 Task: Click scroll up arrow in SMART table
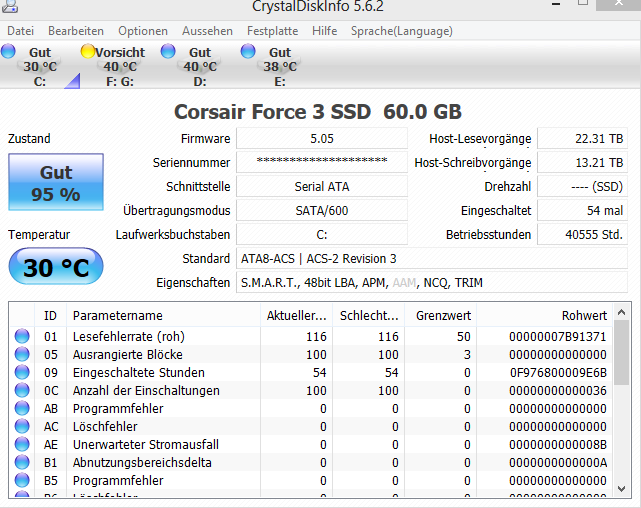point(621,312)
